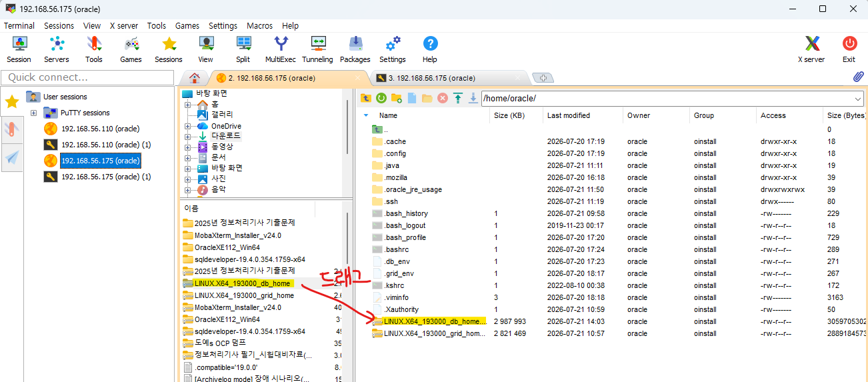Create a new folder in remote browser
The image size is (868, 382).
pyautogui.click(x=397, y=98)
